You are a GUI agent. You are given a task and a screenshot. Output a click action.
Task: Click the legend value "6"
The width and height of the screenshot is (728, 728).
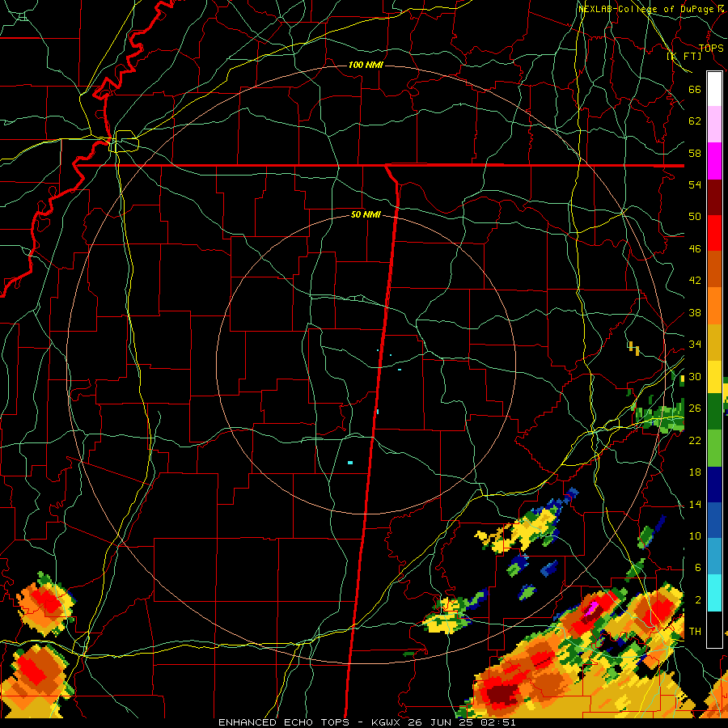(698, 567)
